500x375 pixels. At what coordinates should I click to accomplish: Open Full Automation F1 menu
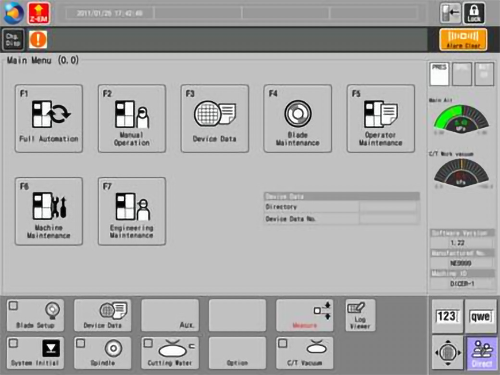point(49,118)
